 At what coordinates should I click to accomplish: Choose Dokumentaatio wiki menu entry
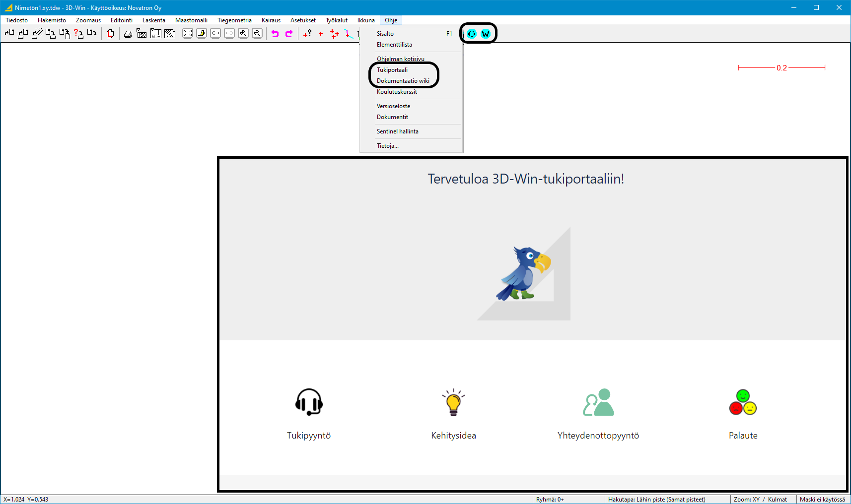tap(403, 81)
